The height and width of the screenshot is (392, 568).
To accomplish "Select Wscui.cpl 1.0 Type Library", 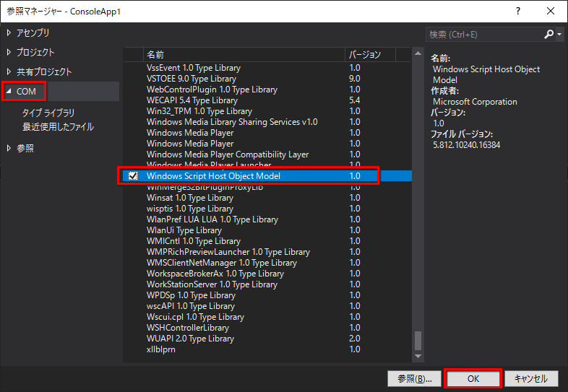I will [267, 317].
